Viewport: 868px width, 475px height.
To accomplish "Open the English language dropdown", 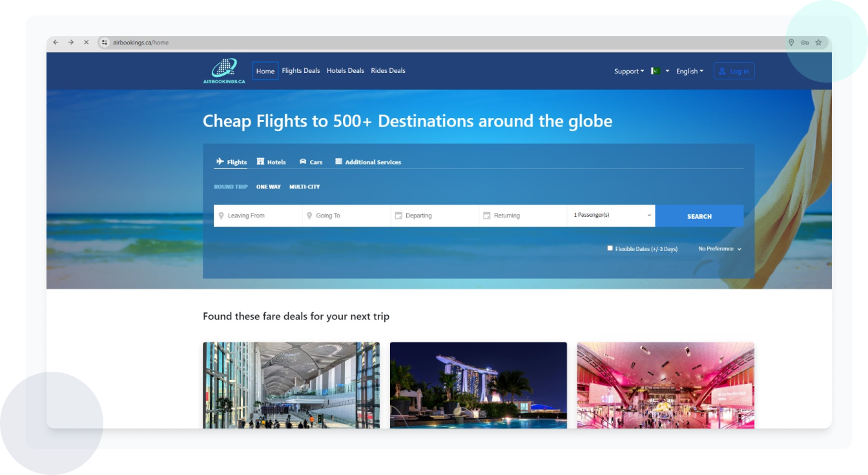I will tap(689, 72).
